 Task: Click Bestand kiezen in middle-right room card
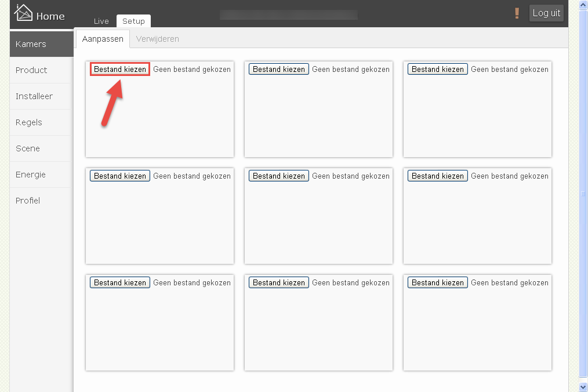pos(438,176)
